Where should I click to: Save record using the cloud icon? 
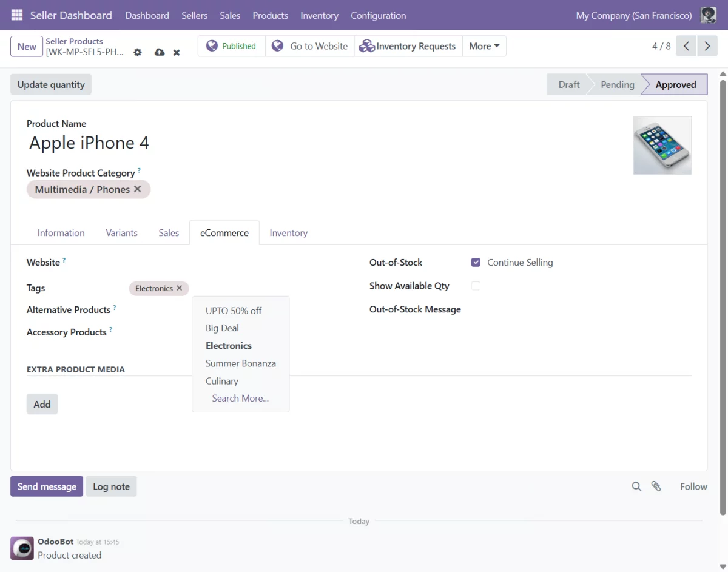coord(159,52)
